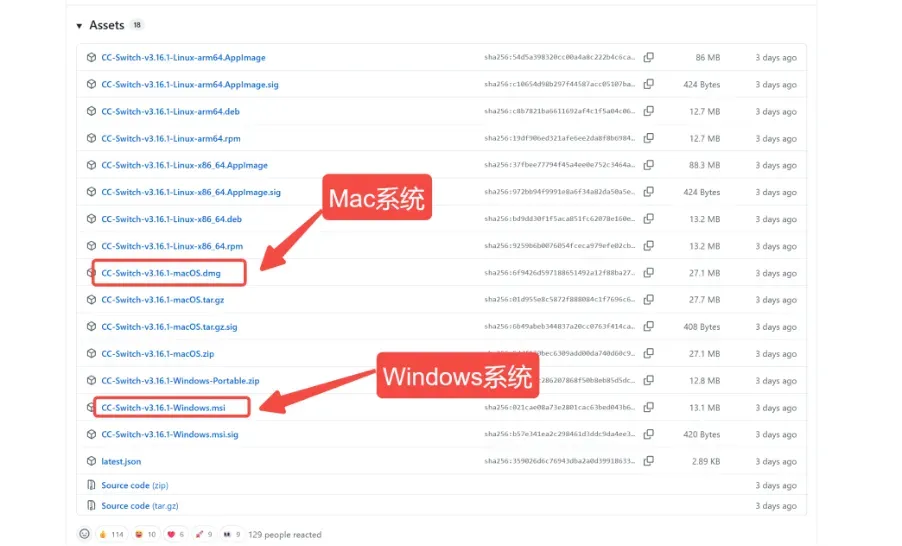The height and width of the screenshot is (546, 902).
Task: Click the '13.1 MB' size of Windows.msi
Action: point(705,408)
